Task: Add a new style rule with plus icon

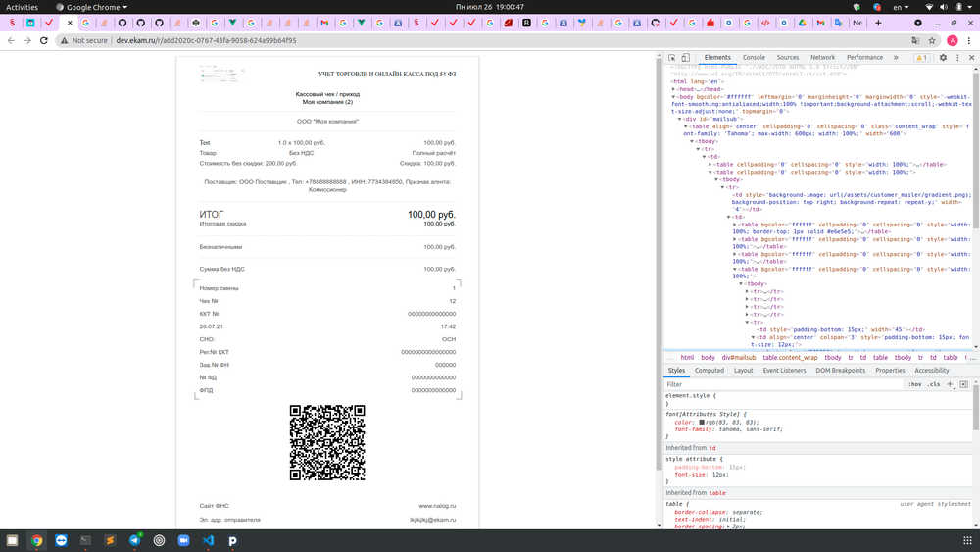Action: tap(950, 384)
